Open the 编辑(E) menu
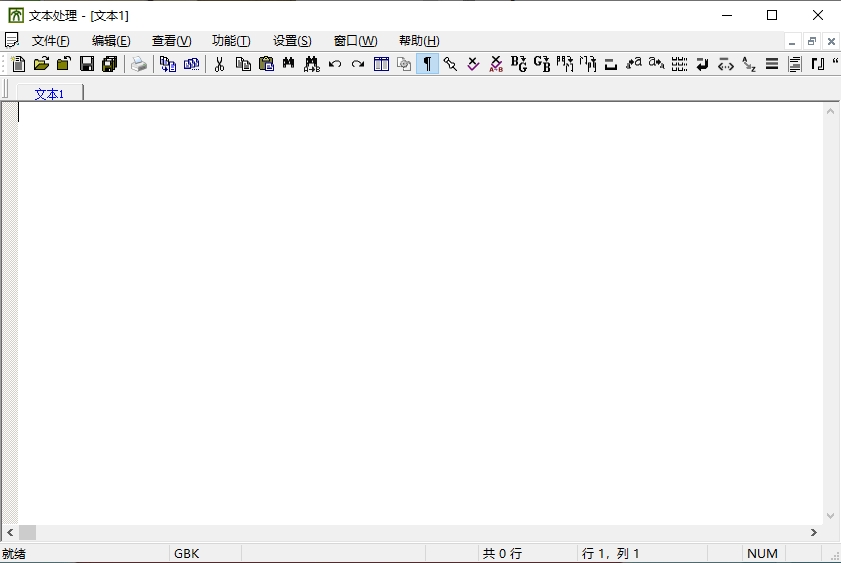The height and width of the screenshot is (563, 841). (111, 41)
